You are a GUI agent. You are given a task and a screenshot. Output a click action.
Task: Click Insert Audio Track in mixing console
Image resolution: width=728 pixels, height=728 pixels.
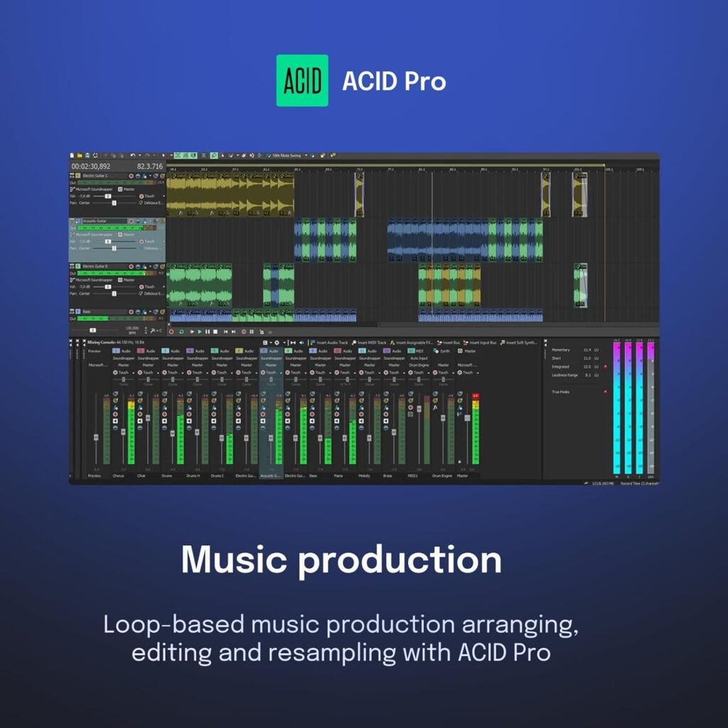328,343
